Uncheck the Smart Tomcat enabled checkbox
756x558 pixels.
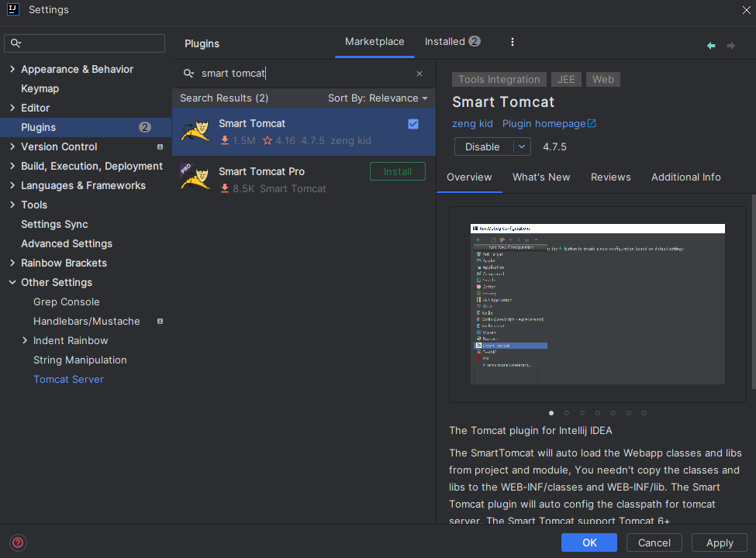click(413, 124)
